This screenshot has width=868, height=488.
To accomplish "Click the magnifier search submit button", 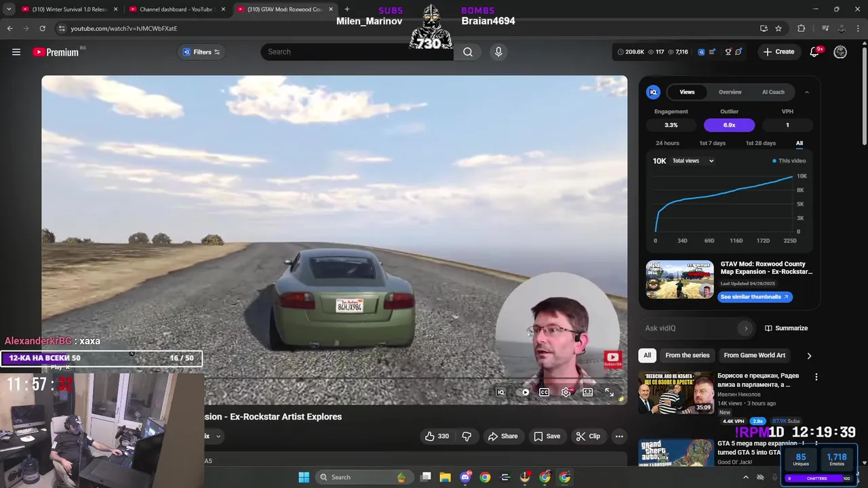I will (468, 52).
